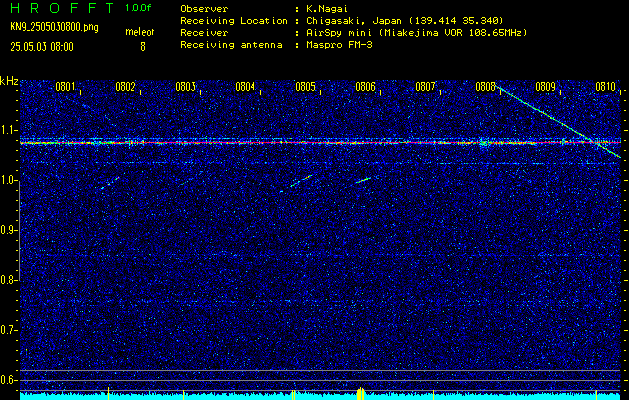Click the 0804 time marker
This screenshot has width=629, height=400.
click(x=245, y=87)
